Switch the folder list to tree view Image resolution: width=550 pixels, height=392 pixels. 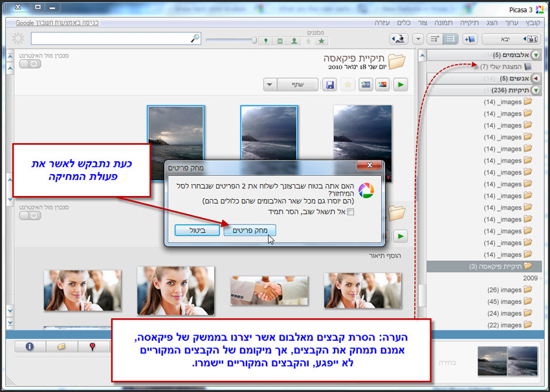pos(435,39)
